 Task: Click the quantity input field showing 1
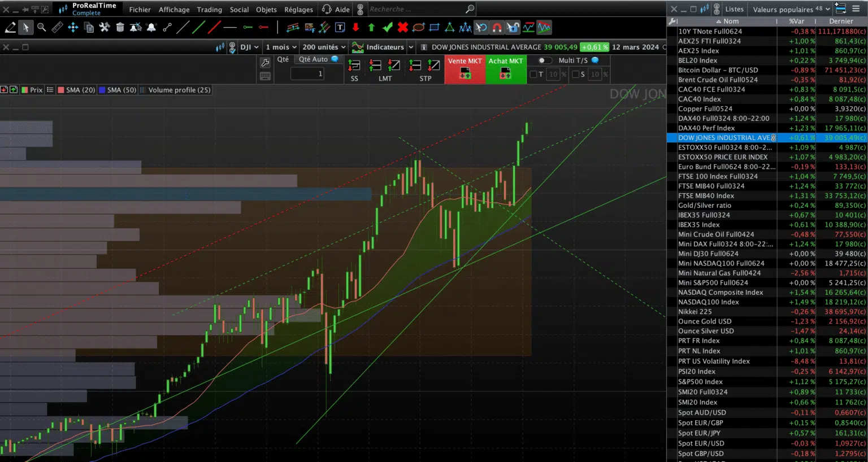(307, 74)
